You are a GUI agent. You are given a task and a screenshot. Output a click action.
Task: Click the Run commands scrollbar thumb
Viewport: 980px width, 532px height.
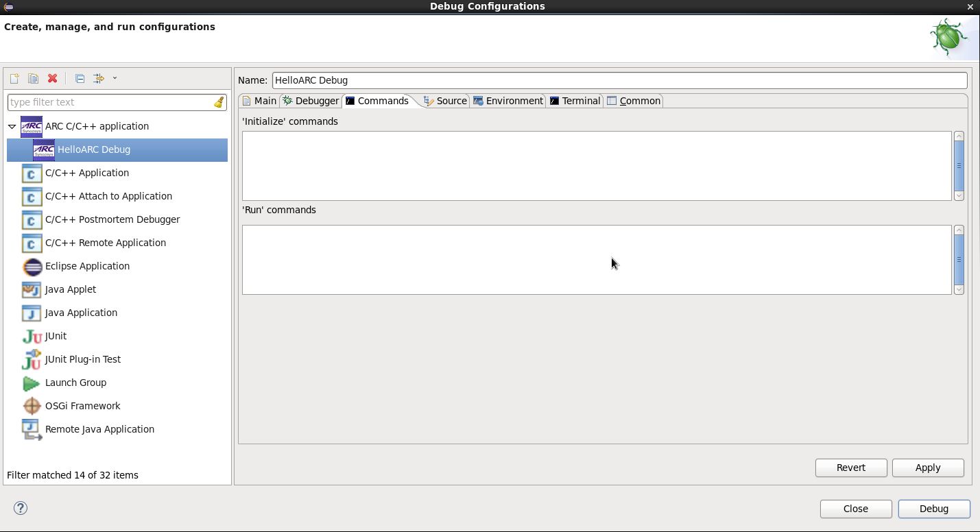point(959,259)
